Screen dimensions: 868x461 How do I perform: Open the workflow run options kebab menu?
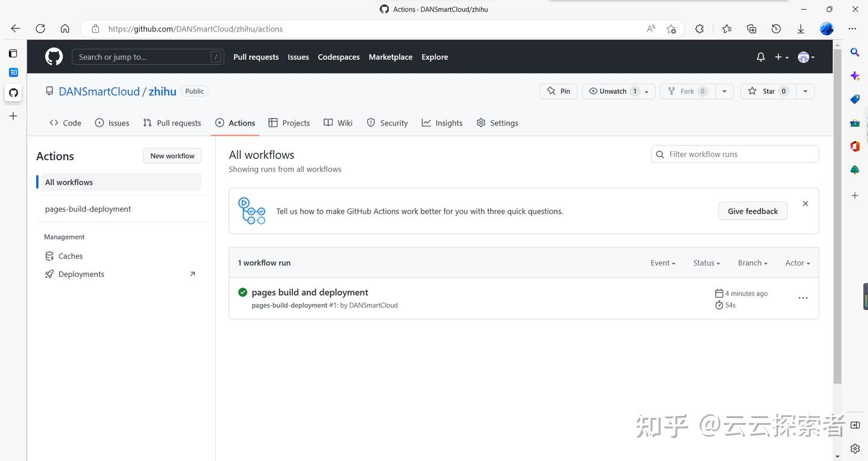(x=802, y=297)
